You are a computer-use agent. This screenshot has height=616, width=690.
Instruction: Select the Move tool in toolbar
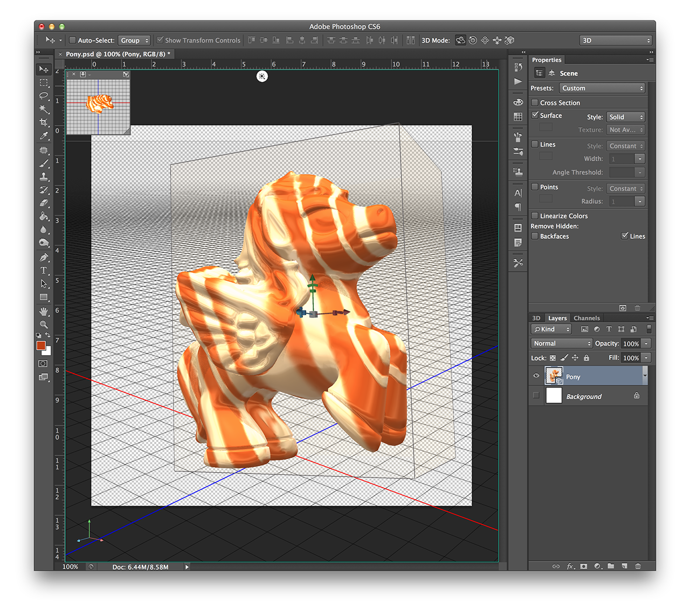click(x=44, y=70)
